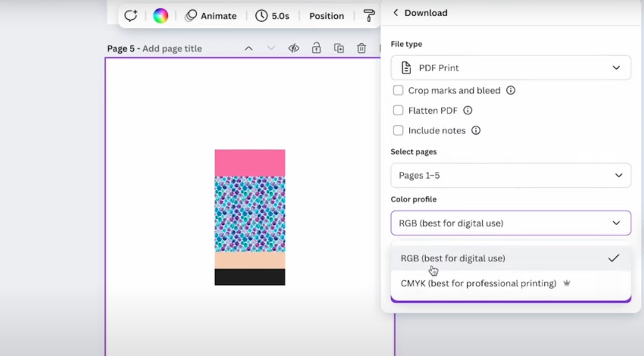Duplicate page 5 icon
Image resolution: width=644 pixels, height=356 pixels.
(x=339, y=48)
